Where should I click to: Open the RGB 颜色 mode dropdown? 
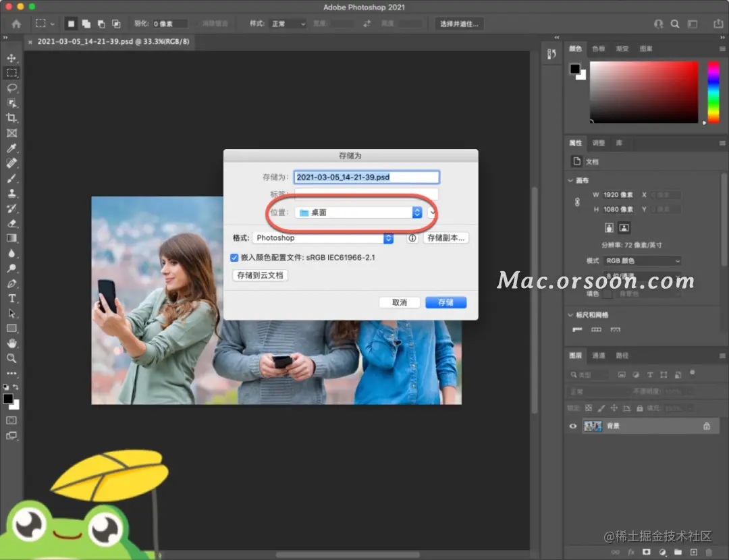point(643,260)
